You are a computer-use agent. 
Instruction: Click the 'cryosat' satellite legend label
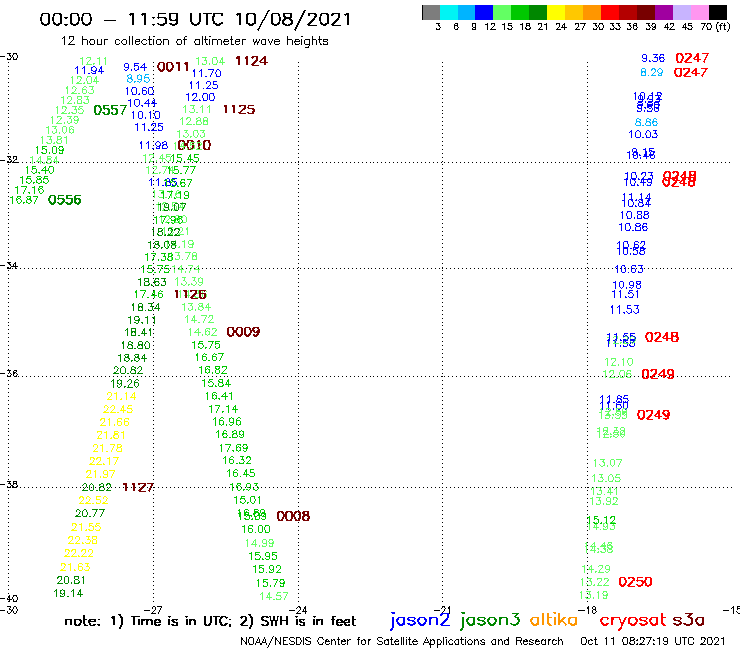tap(633, 620)
